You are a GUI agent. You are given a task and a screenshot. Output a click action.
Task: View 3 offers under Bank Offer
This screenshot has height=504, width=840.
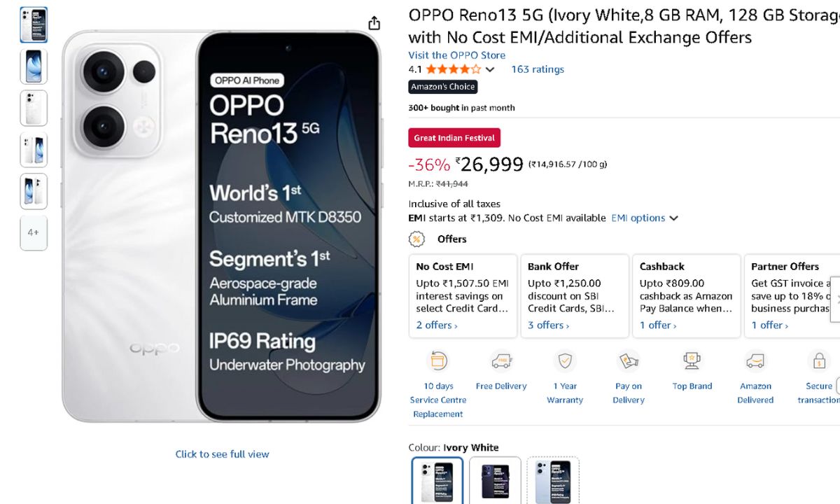coord(549,325)
